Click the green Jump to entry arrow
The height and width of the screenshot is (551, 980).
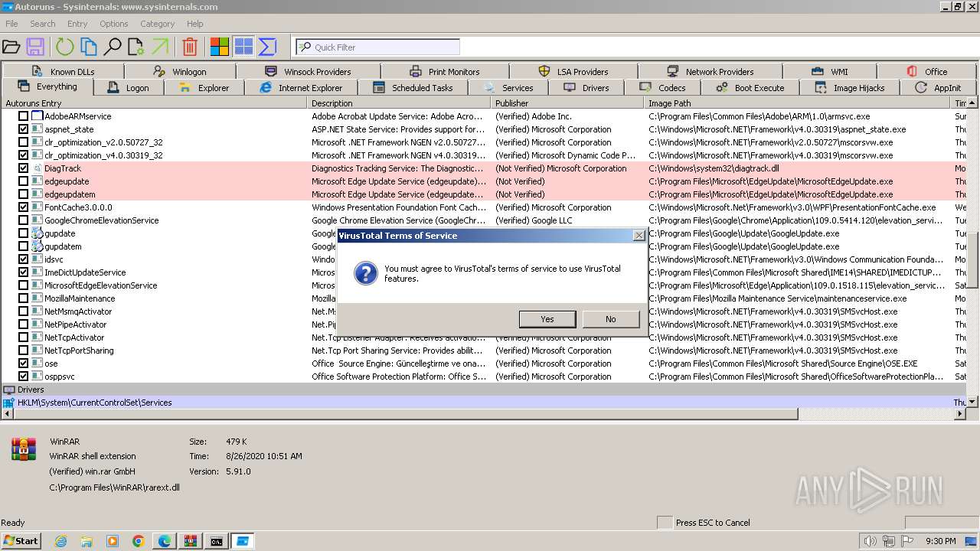click(160, 47)
